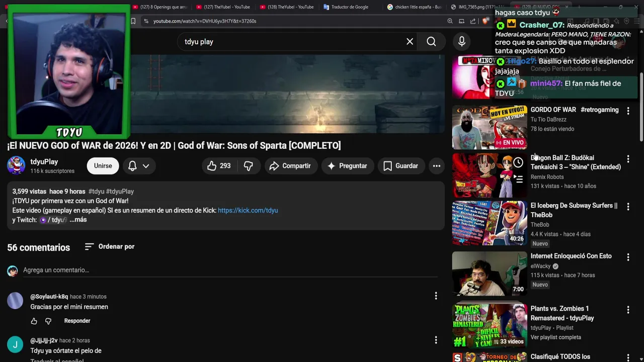Click the browser address bar URL

(x=205, y=21)
